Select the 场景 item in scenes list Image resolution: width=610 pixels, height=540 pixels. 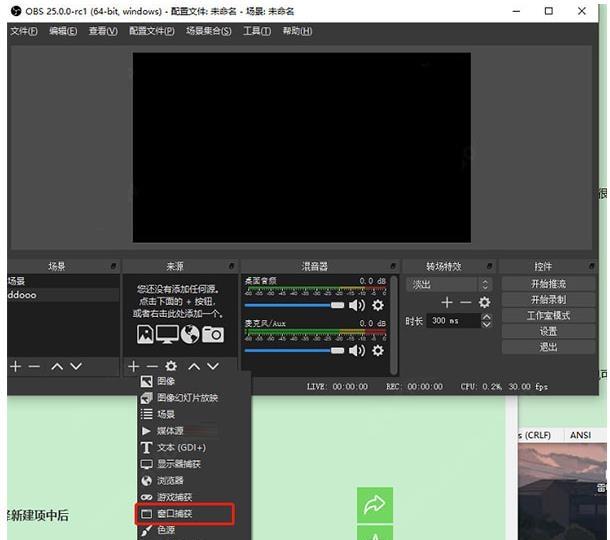pos(63,281)
